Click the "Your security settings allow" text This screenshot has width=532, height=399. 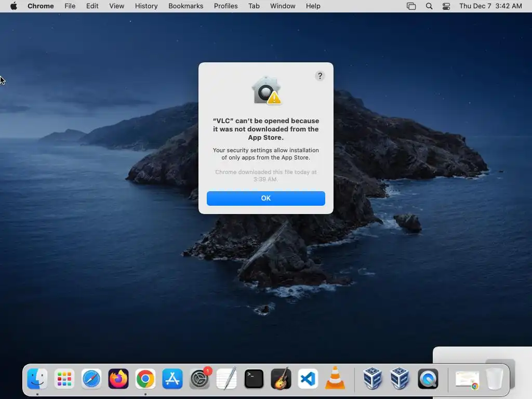265,154
